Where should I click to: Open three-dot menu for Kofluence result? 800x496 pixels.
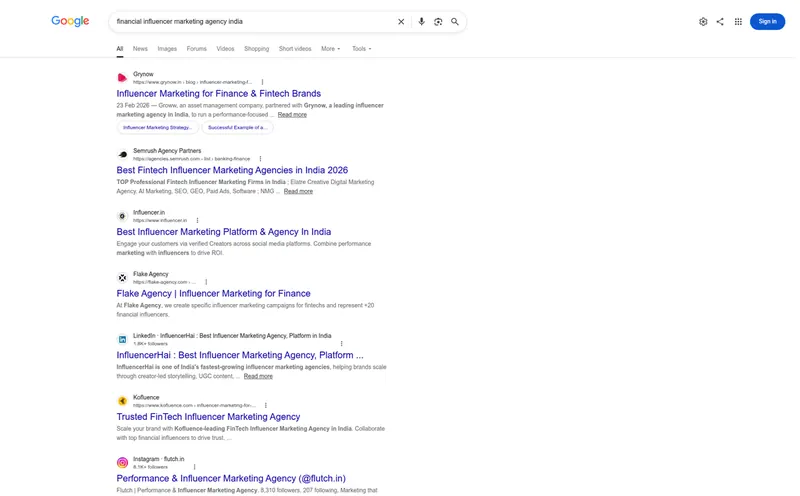[x=265, y=406]
